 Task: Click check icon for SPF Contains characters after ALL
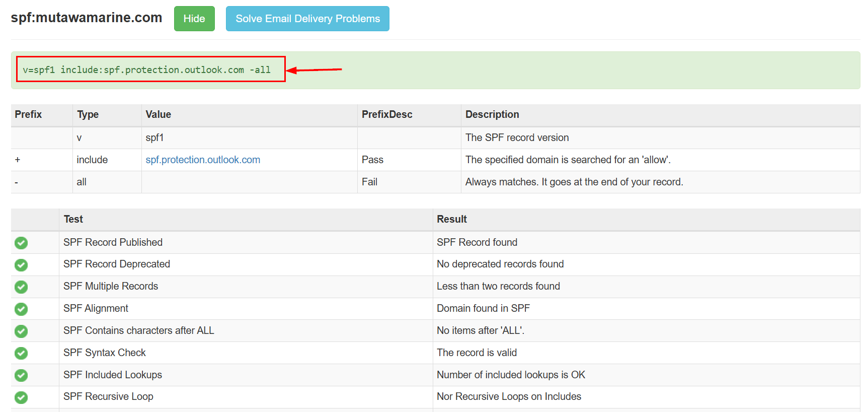pos(21,331)
